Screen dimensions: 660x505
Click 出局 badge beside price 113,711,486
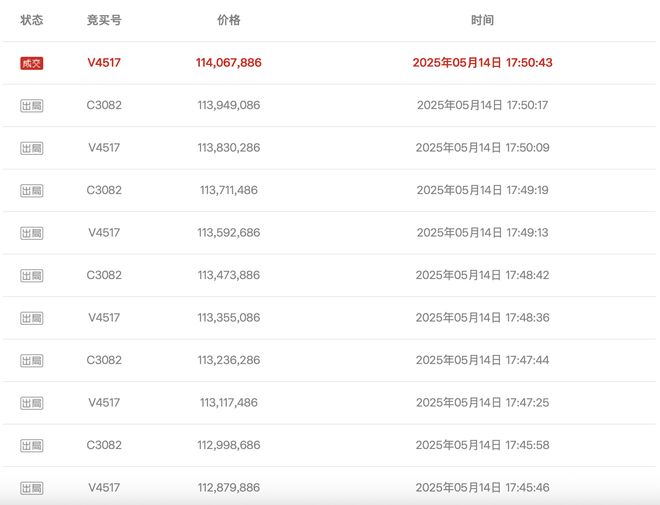point(32,191)
